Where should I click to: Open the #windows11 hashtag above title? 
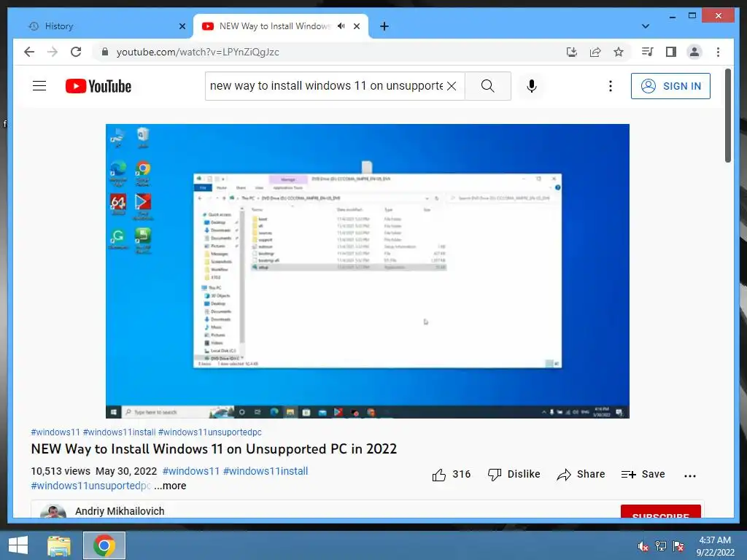coord(55,432)
